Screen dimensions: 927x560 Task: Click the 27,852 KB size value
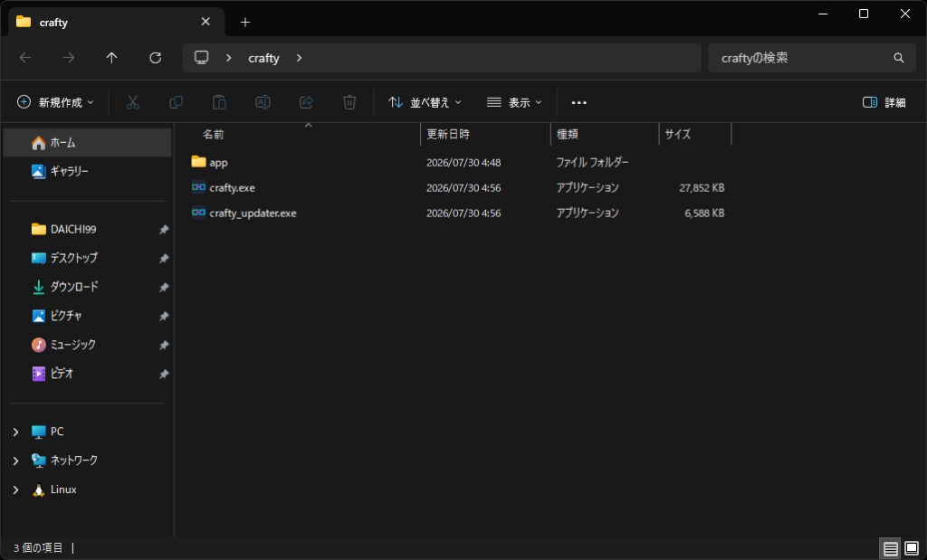coord(702,188)
